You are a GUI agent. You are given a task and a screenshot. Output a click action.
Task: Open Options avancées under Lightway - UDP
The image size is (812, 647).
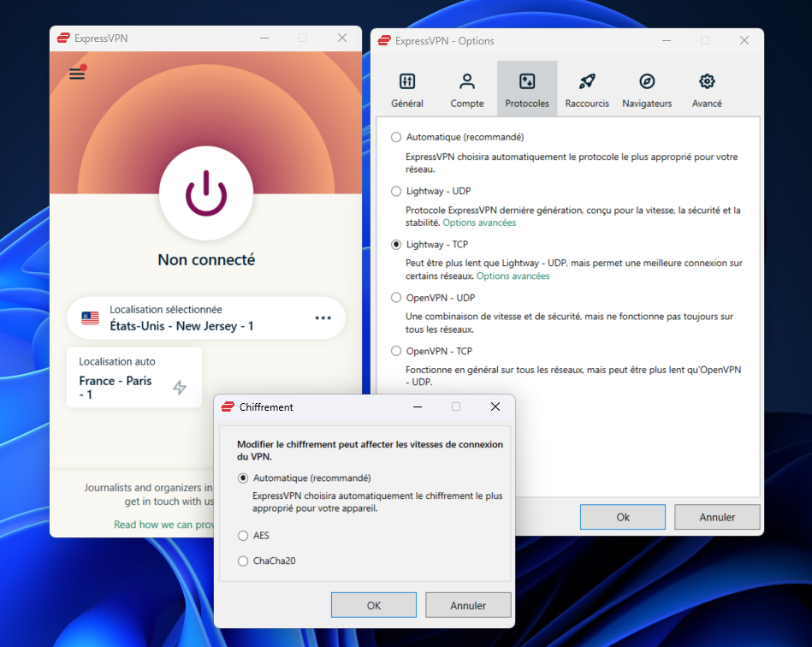coord(479,223)
